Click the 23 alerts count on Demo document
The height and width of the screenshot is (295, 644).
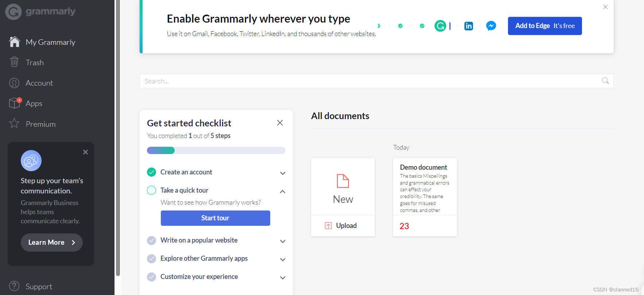[x=404, y=226]
